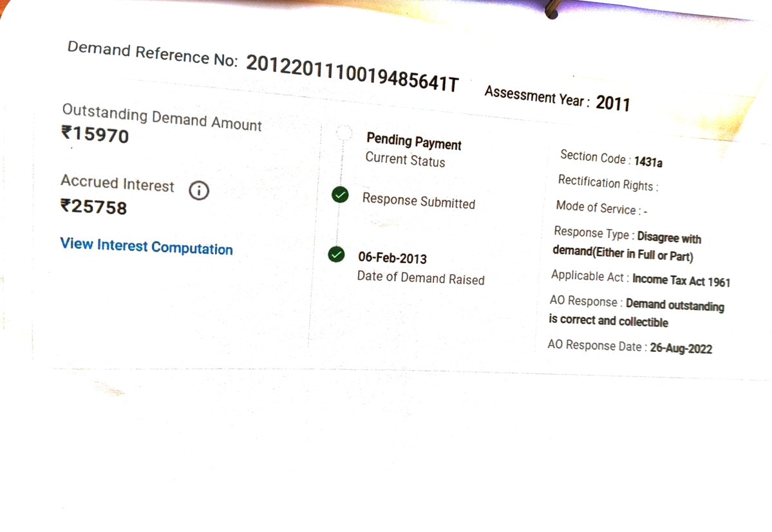Click the accrued interest value ₹25758

tap(93, 206)
